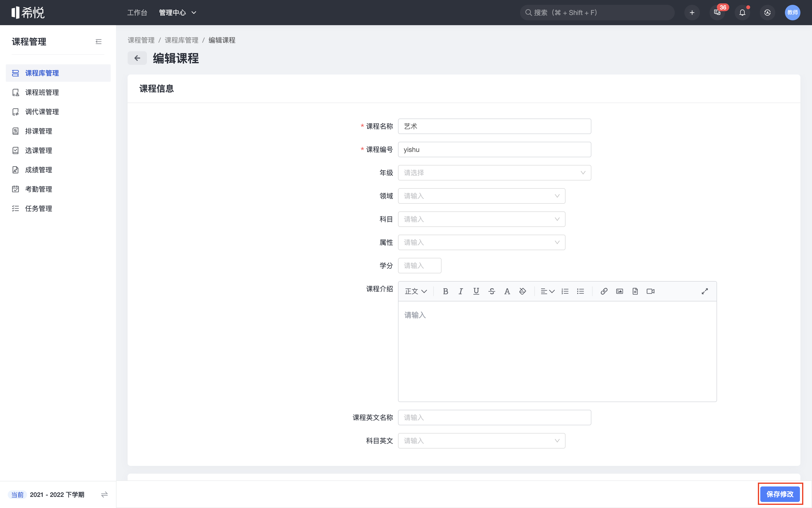Open 选课管理 in sidebar

coord(58,150)
